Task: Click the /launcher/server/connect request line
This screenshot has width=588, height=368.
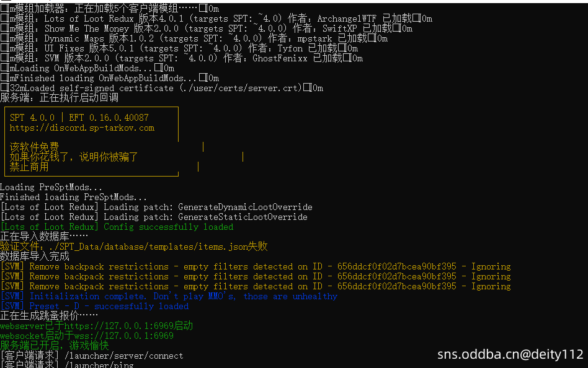Action: (x=92, y=356)
